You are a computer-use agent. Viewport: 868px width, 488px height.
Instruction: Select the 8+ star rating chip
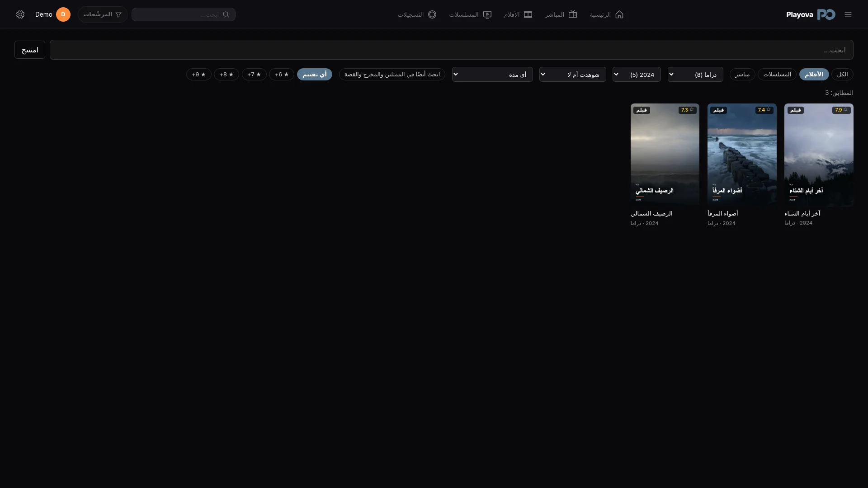pos(226,74)
